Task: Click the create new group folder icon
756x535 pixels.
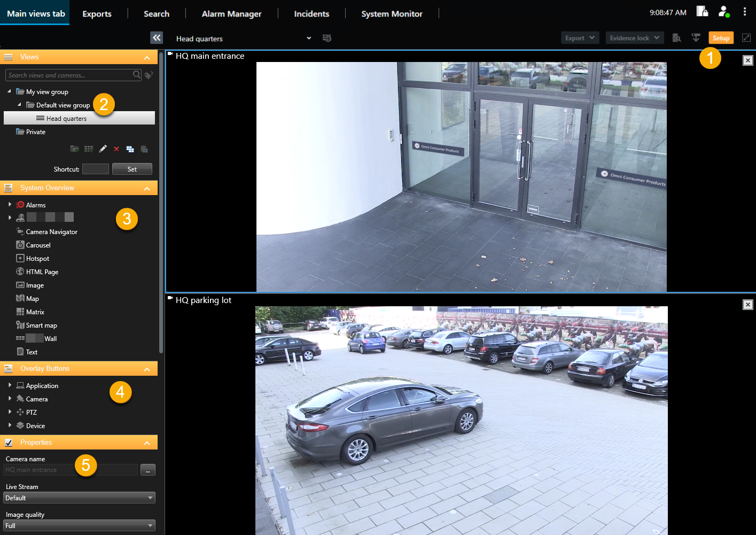Action: tap(75, 149)
